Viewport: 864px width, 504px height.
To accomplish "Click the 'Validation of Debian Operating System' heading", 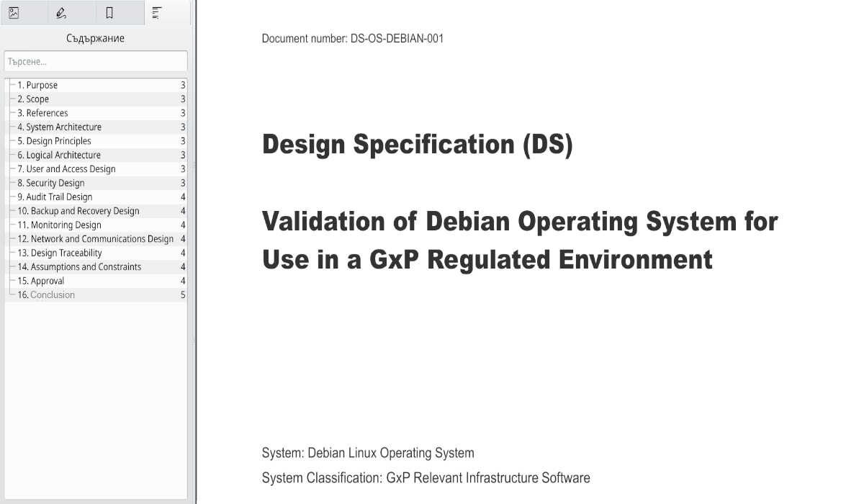I will (520, 240).
